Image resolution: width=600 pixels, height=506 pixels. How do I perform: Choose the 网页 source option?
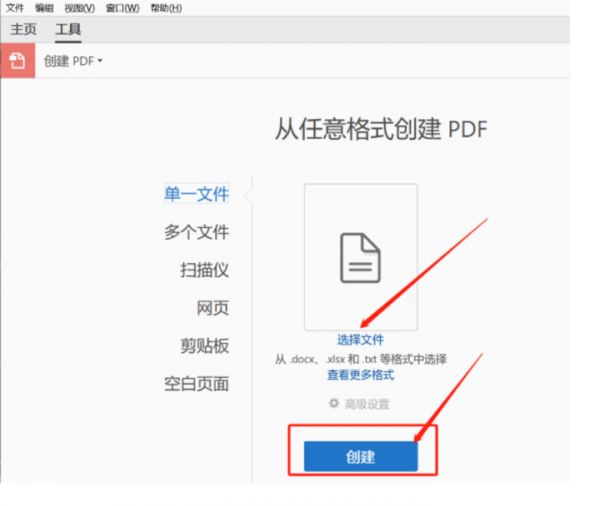tap(212, 308)
